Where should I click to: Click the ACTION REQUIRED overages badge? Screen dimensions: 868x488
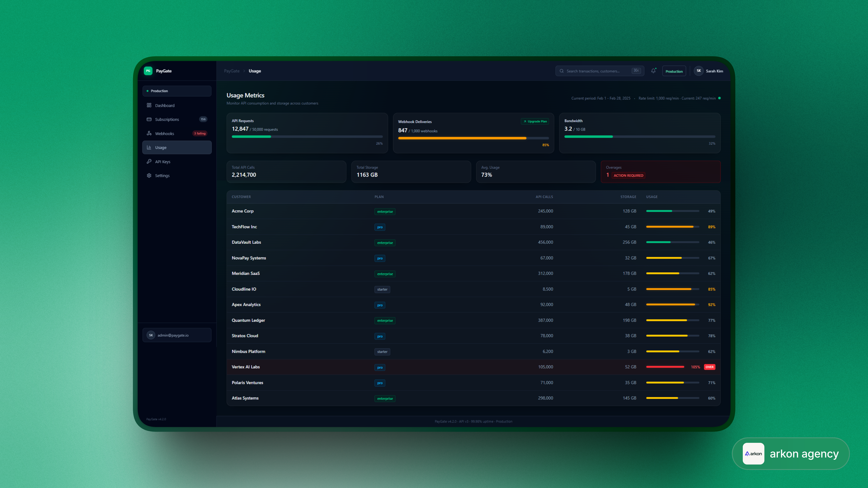pos(628,176)
